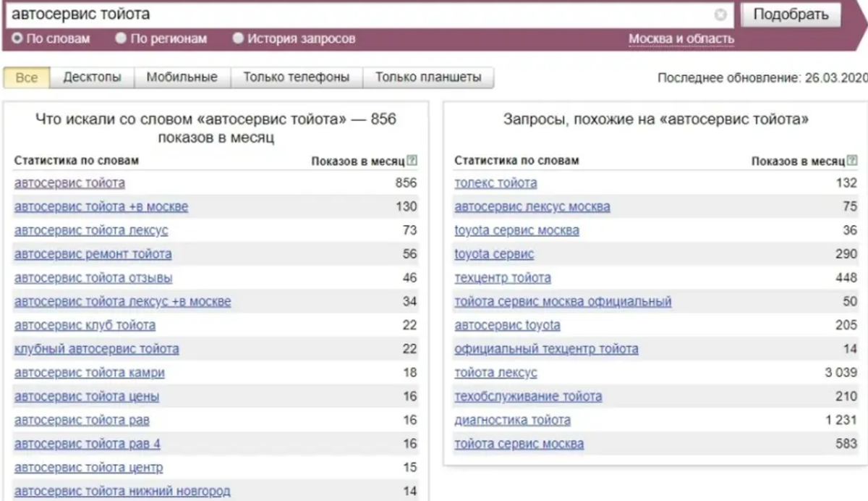The width and height of the screenshot is (868, 501).
Task: Open 'официальный техцентр тойота' link
Action: click(x=546, y=349)
